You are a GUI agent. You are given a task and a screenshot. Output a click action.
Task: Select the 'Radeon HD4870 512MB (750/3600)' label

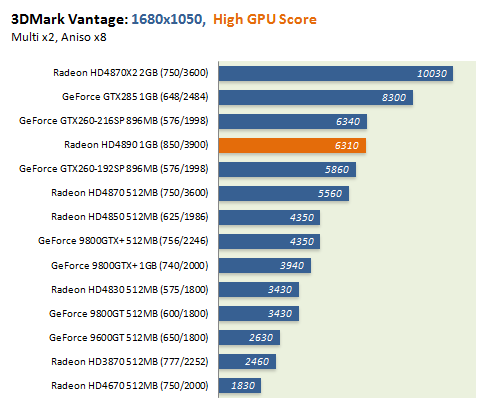click(130, 193)
